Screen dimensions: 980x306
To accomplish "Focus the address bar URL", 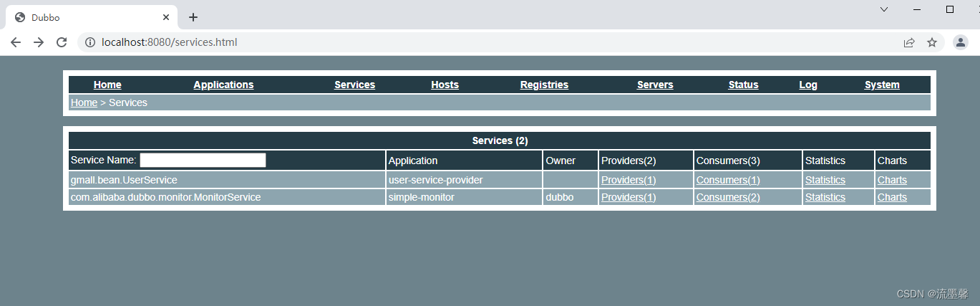I will click(x=170, y=42).
